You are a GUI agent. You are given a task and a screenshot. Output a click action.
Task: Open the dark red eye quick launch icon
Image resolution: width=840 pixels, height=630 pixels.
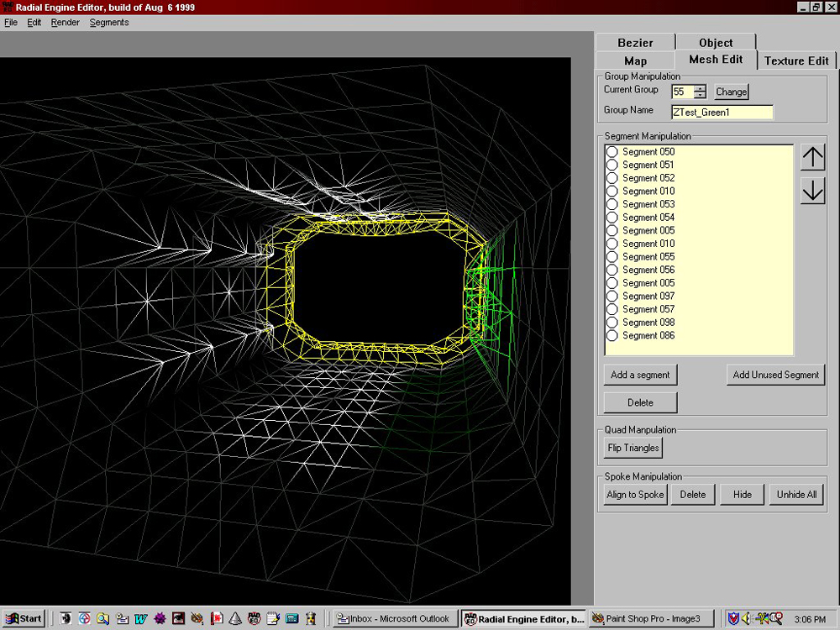(178, 619)
